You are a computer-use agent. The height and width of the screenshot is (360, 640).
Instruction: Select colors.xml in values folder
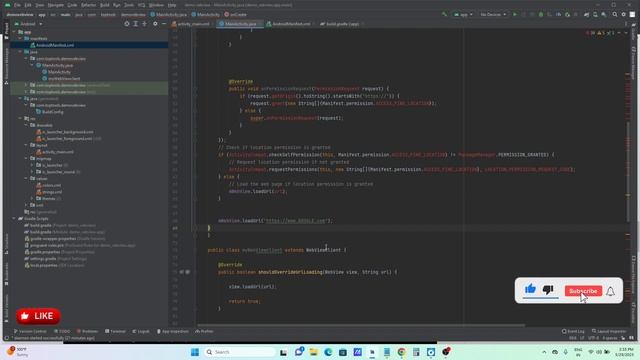pyautogui.click(x=49, y=185)
